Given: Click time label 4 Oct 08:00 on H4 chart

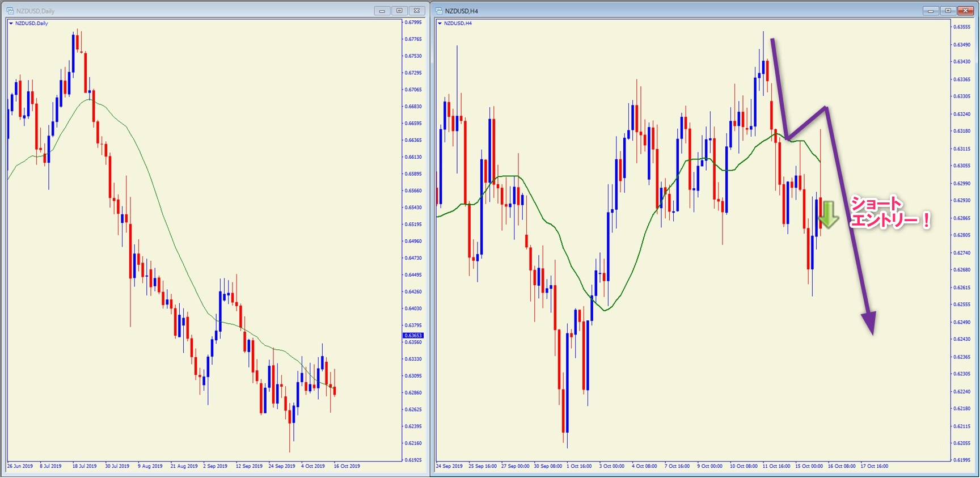Looking at the screenshot, I should pos(644,466).
